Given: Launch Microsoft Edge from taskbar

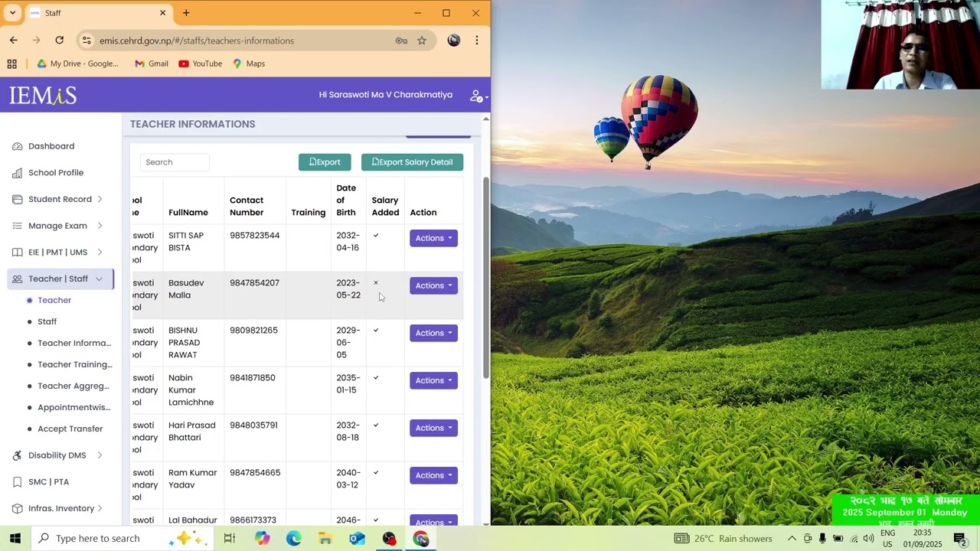Looking at the screenshot, I should [294, 539].
